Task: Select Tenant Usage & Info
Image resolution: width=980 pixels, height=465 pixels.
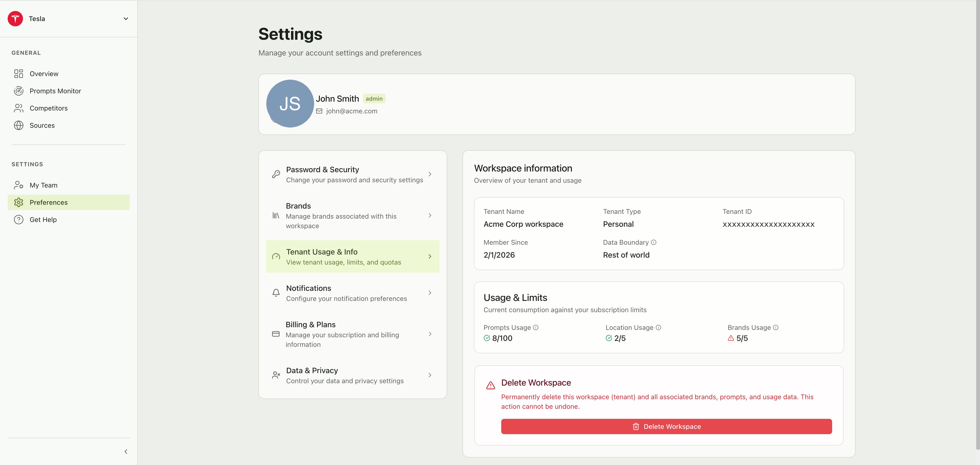Action: coord(353,256)
